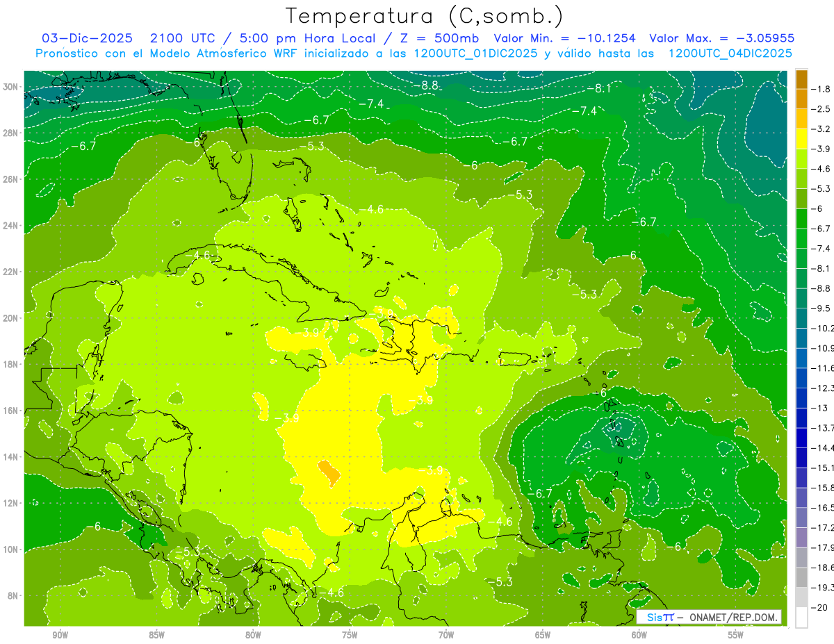
Task: Click the 24N latitude axis label
Action: coord(12,226)
